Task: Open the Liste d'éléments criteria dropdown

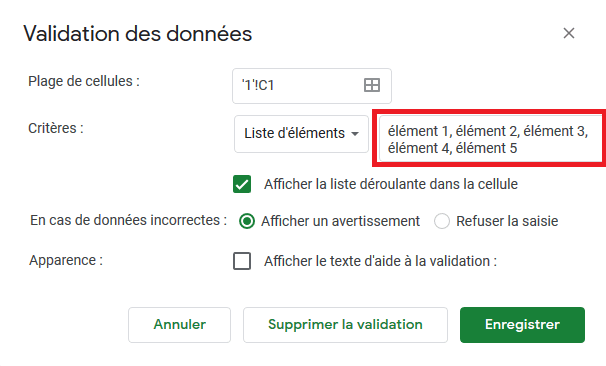Action: point(301,134)
